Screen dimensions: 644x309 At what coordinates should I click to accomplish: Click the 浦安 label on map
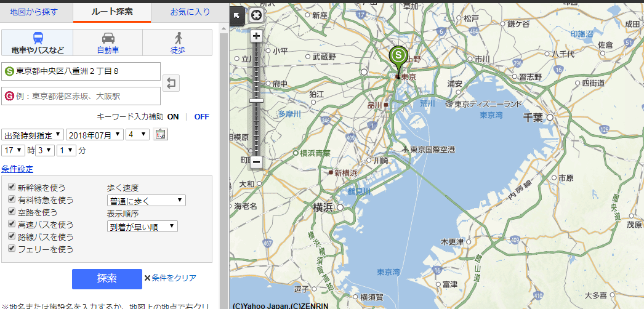click(455, 83)
